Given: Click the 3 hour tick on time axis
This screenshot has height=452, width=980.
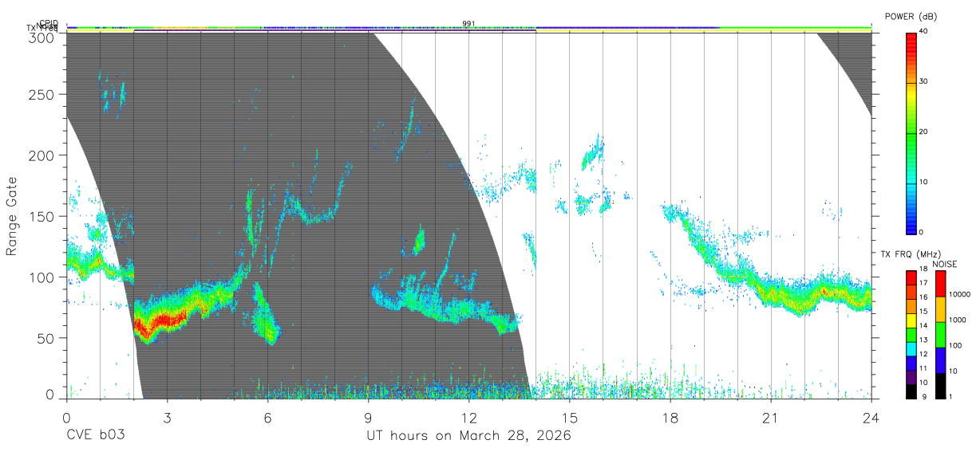Looking at the screenshot, I should pyautogui.click(x=167, y=418).
